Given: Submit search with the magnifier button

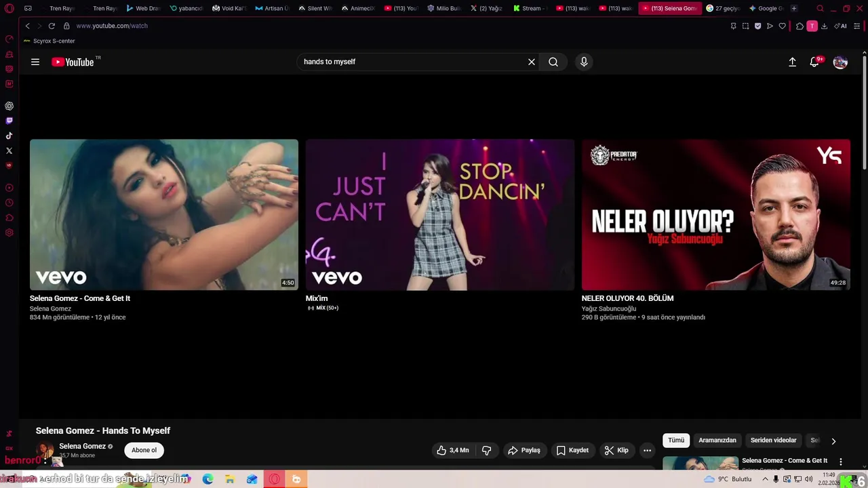Looking at the screenshot, I should coord(553,62).
